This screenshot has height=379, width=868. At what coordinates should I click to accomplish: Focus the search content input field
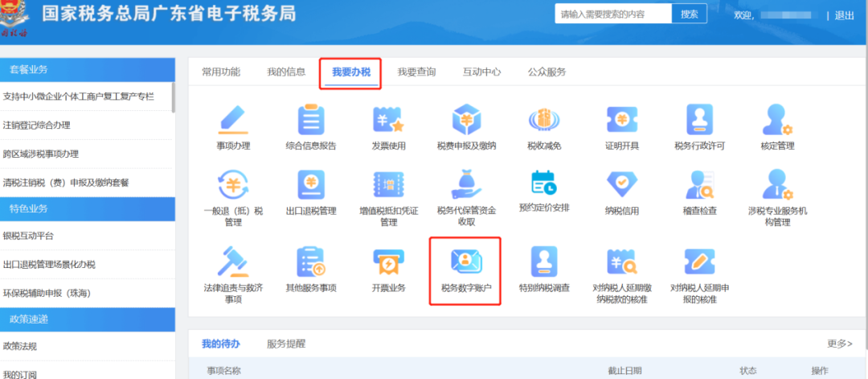pos(613,14)
